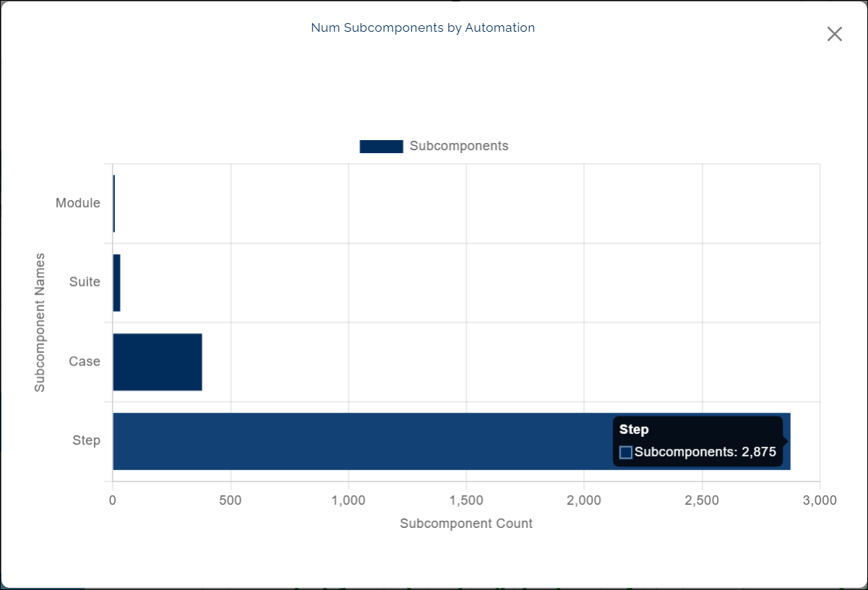
Task: Click the Subcomponent Names vertical axis title
Action: [x=40, y=322]
